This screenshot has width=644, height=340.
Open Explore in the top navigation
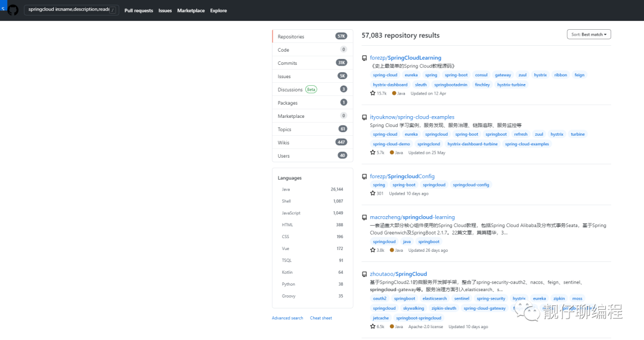click(218, 11)
